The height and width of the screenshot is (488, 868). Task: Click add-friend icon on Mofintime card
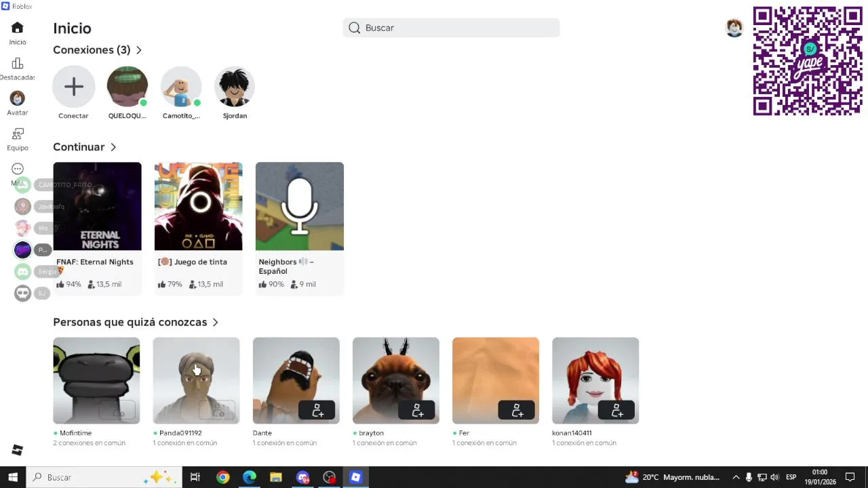[x=118, y=410]
